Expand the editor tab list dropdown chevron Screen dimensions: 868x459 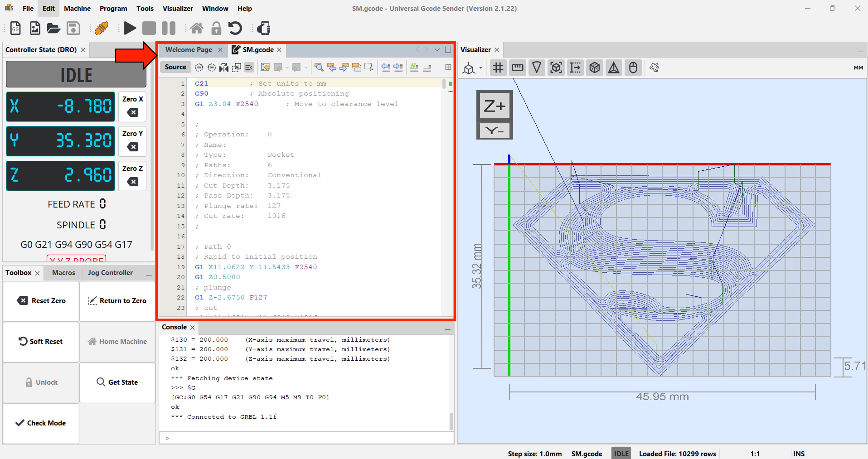437,50
